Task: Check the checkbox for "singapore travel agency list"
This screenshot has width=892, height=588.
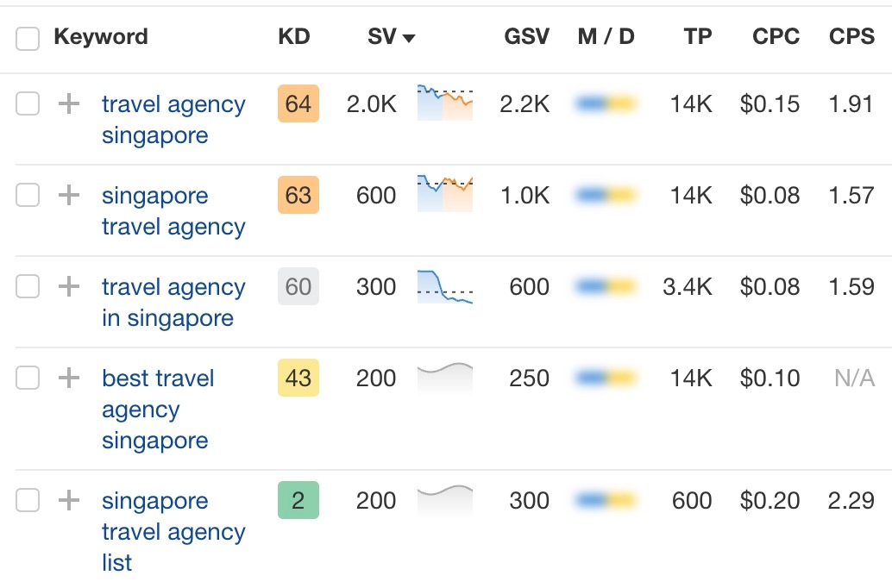Action: [x=27, y=501]
